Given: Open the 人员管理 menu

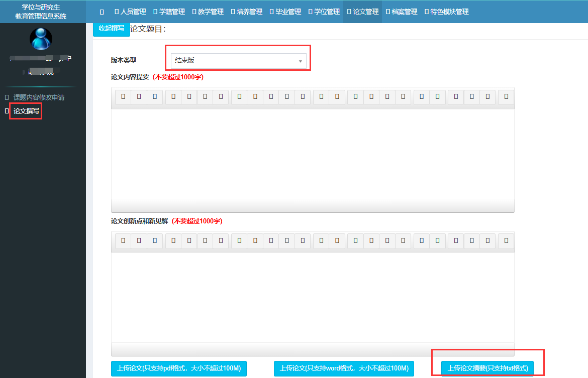Looking at the screenshot, I should click(131, 12).
